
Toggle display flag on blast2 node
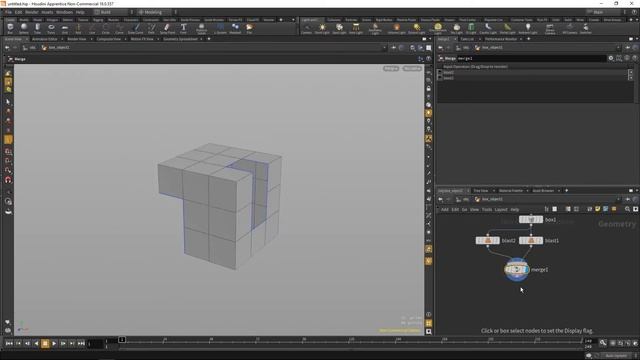[x=497, y=240]
